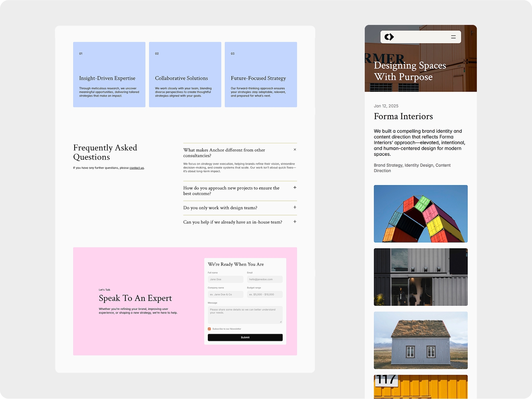The image size is (532, 399).
Task: Toggle Subscribe to our Newsletter checkbox
Action: click(209, 329)
